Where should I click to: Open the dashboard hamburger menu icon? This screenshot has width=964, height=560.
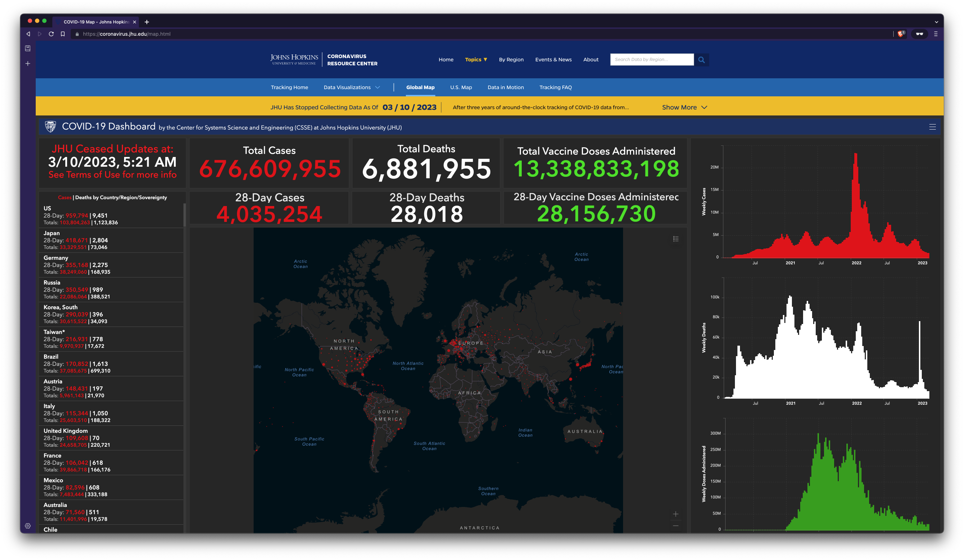click(x=932, y=127)
